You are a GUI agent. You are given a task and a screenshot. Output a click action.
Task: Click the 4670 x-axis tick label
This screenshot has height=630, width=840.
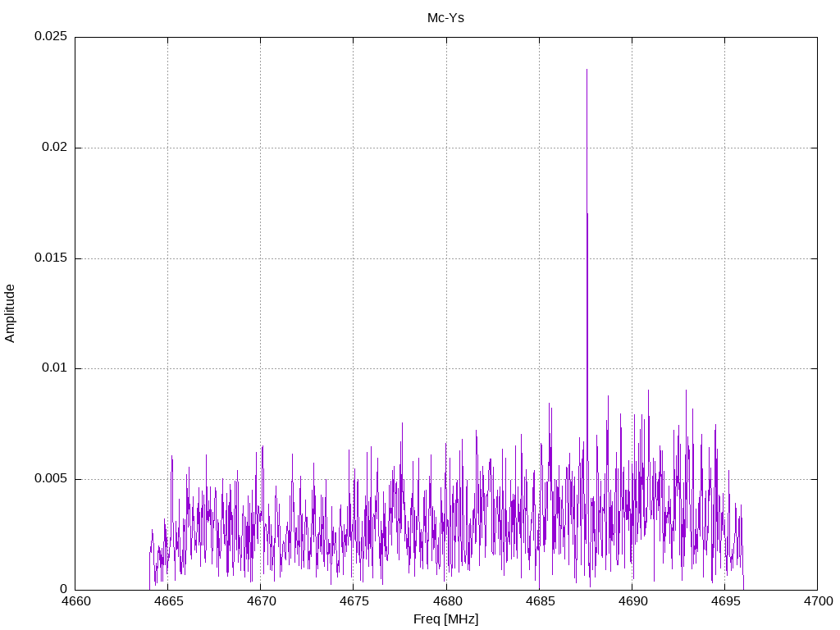[x=261, y=601]
